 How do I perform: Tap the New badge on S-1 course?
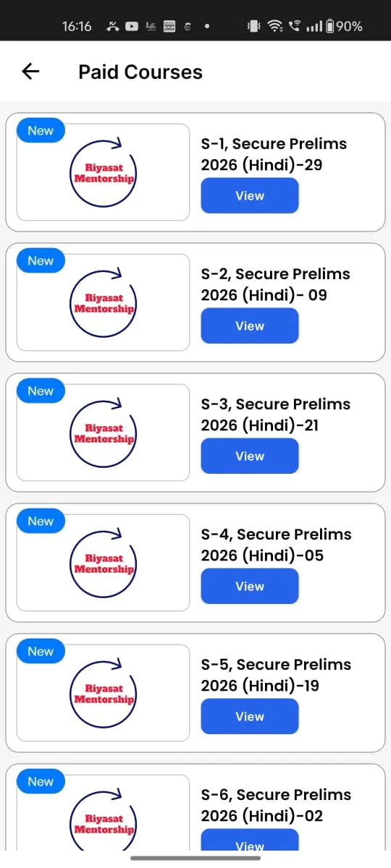pyautogui.click(x=41, y=131)
